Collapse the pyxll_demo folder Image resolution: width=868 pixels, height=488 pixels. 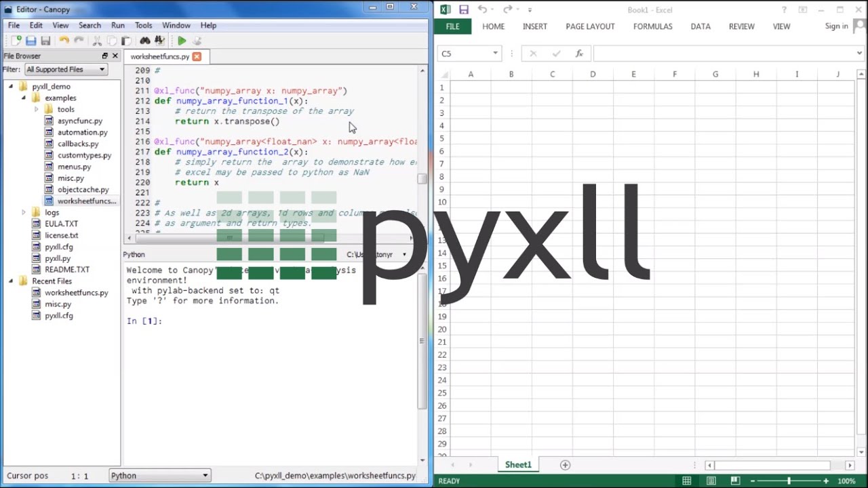pos(11,87)
